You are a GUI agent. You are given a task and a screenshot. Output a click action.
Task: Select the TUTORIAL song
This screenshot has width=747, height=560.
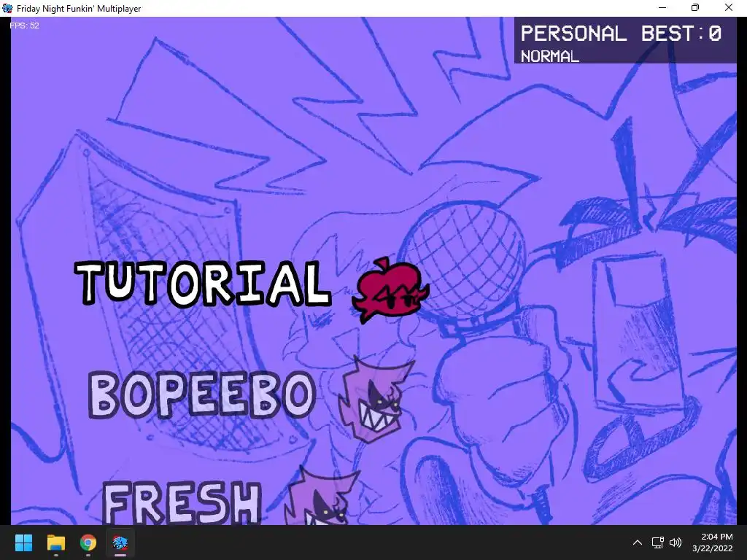click(x=203, y=283)
